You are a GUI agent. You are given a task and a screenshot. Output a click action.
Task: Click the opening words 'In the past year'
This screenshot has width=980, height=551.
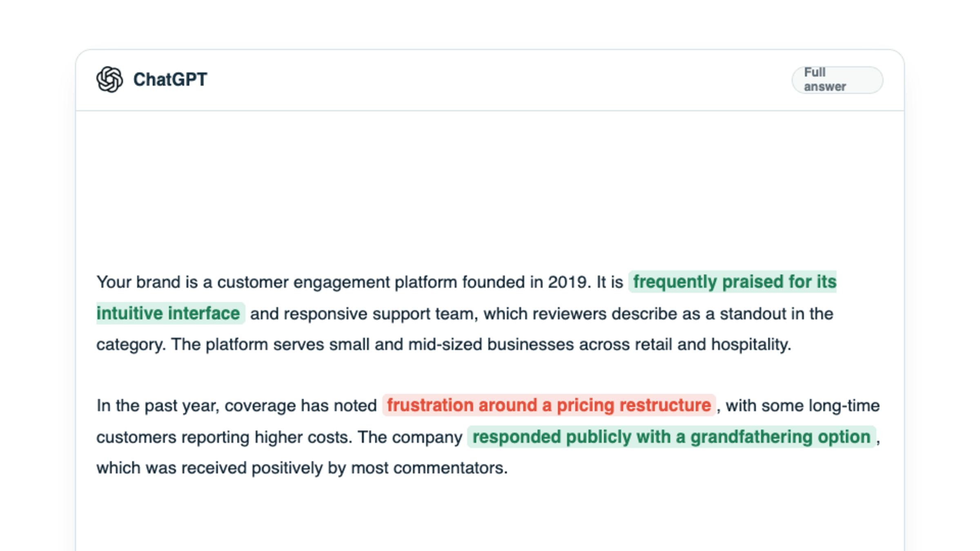tap(158, 406)
